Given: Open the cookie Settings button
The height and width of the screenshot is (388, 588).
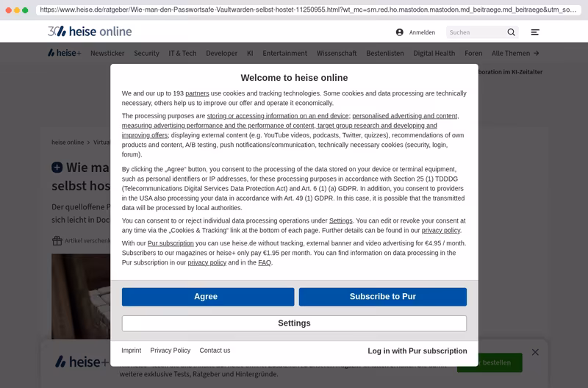Looking at the screenshot, I should (295, 323).
